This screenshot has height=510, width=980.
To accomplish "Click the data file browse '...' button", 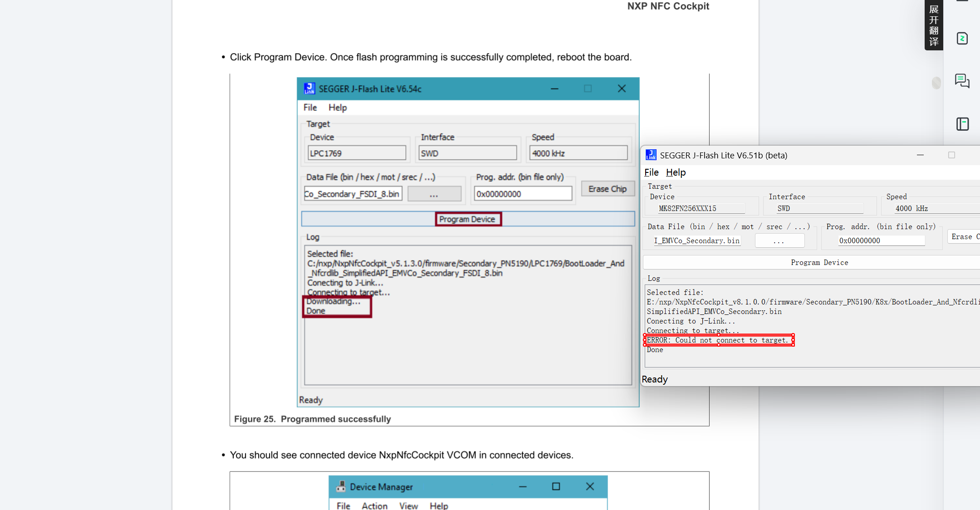I will pyautogui.click(x=779, y=240).
